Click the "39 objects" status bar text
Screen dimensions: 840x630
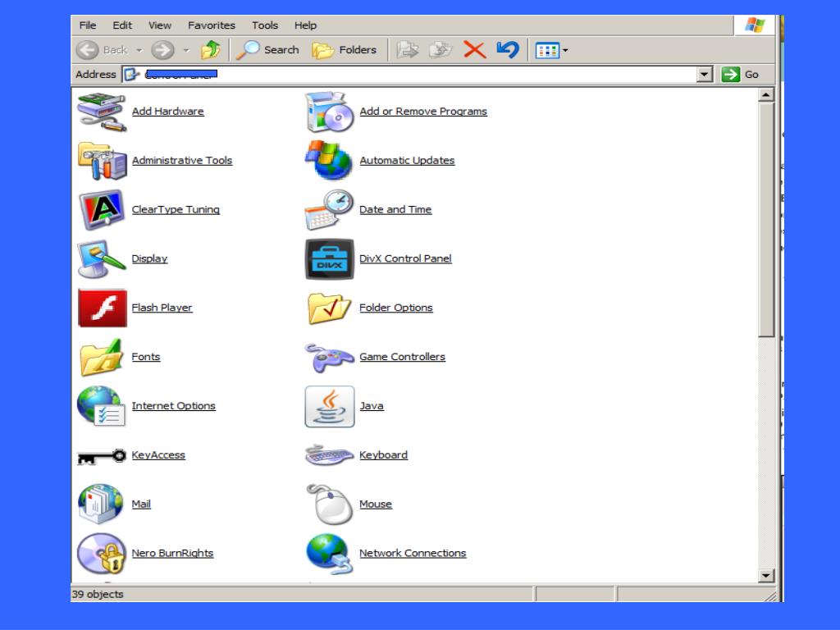click(x=98, y=594)
